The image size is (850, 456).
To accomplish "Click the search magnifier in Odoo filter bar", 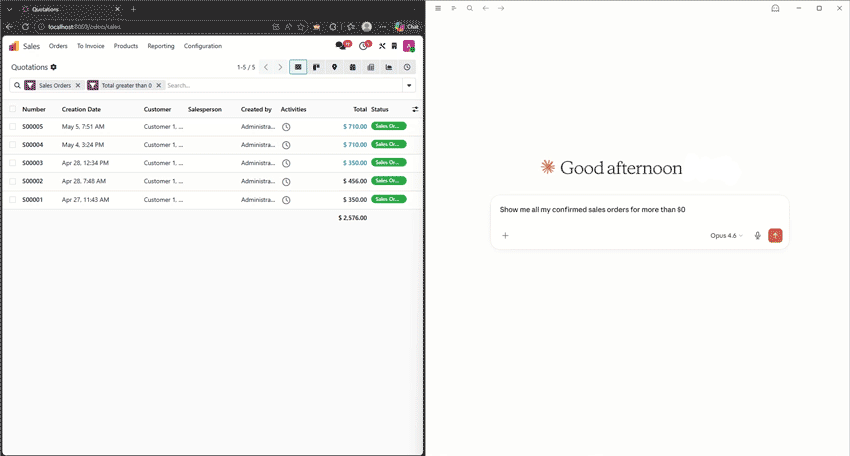I will click(17, 86).
